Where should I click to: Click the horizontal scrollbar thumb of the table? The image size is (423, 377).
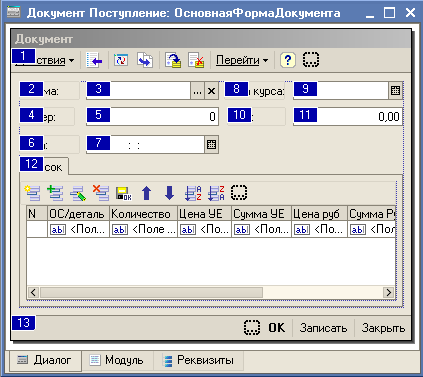151,292
